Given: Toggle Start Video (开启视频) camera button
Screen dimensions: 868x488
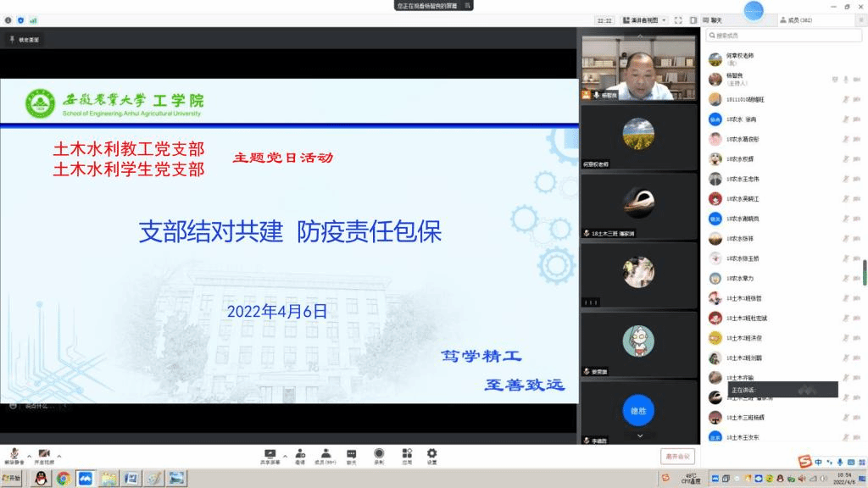Looking at the screenshot, I should coord(44,455).
